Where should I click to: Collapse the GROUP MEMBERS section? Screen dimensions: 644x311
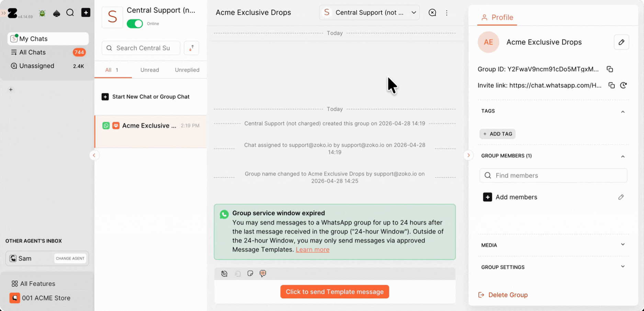(x=623, y=156)
